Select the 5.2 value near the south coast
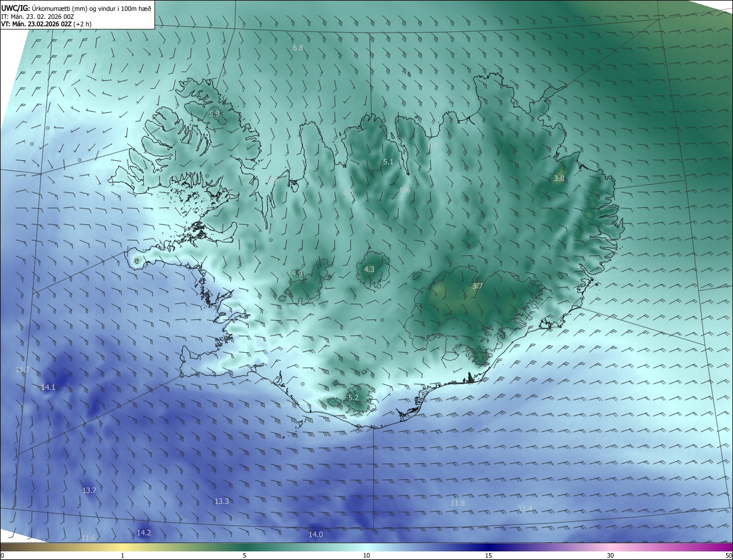The image size is (733, 560). (x=353, y=398)
